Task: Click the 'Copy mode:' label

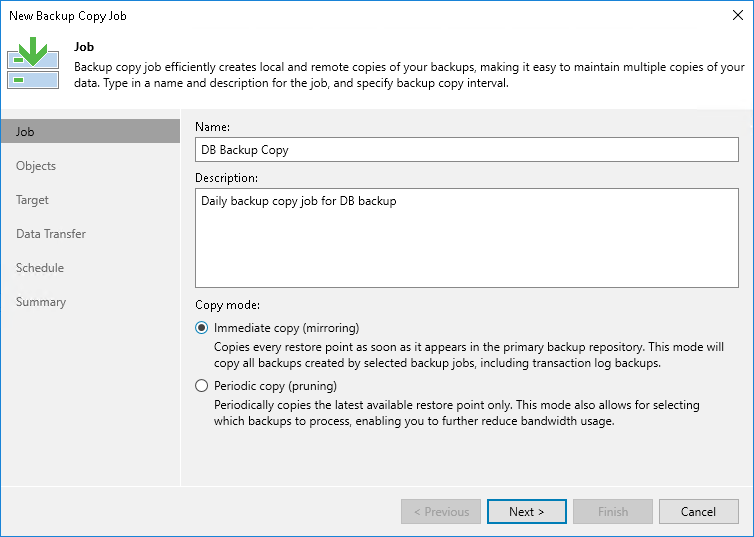Action: pos(227,305)
